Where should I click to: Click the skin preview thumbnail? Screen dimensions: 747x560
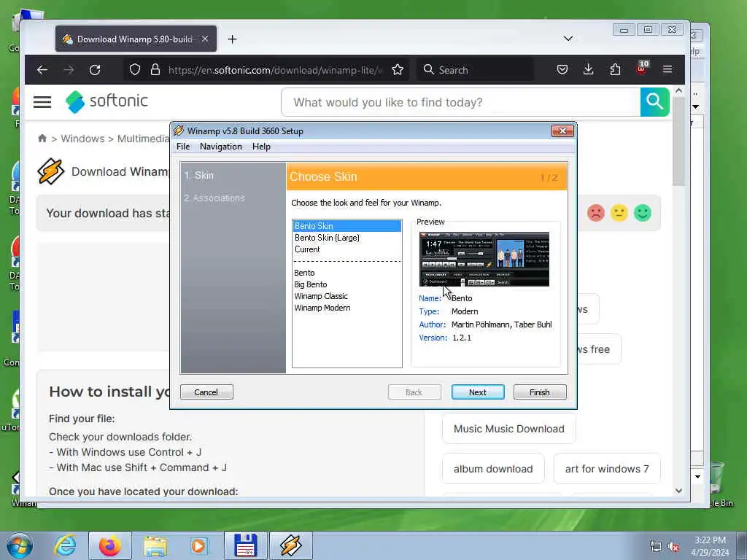484,259
